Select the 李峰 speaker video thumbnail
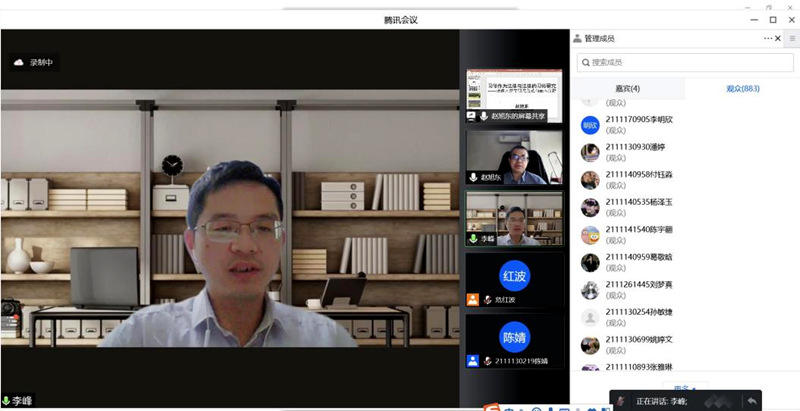Screen dimensions: 800x411 click(514, 219)
